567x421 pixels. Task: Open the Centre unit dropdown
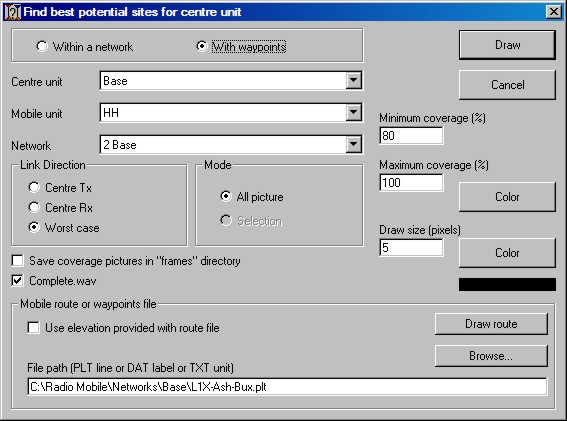(x=353, y=80)
